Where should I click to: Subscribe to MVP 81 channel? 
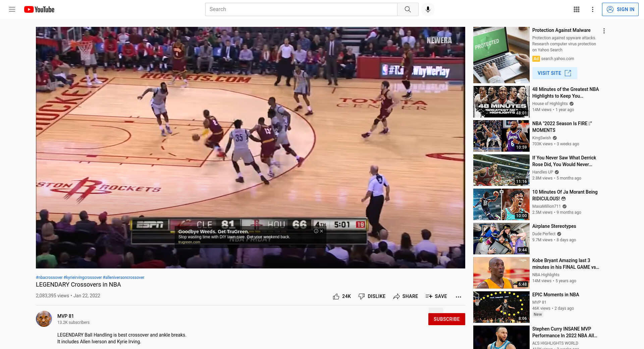[x=446, y=319]
